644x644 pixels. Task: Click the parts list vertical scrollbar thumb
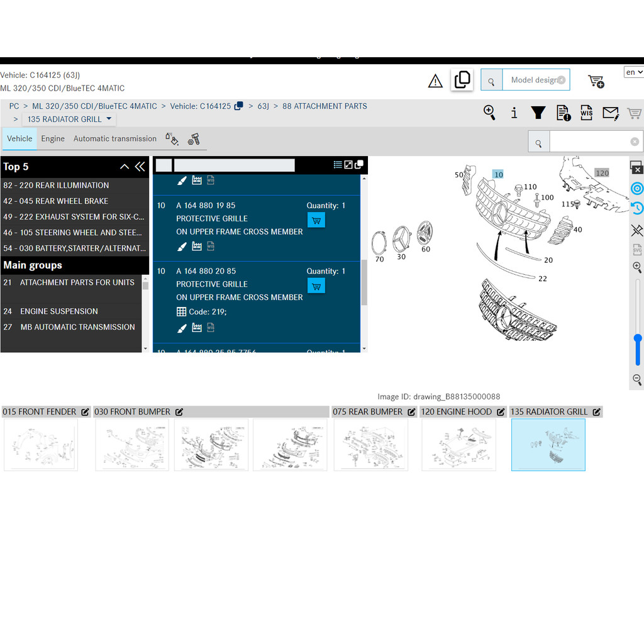click(364, 282)
